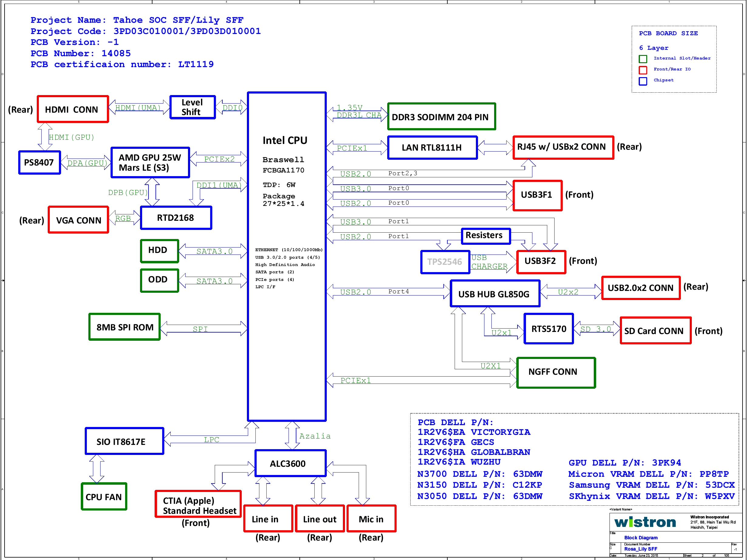Click the Azalia bus label

(315, 436)
